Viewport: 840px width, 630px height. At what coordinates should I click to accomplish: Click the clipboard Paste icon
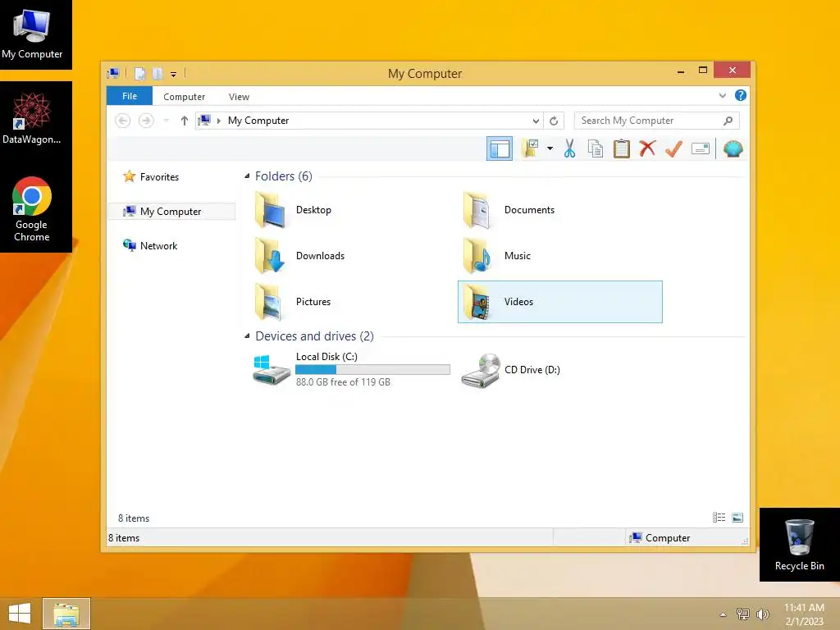(x=622, y=148)
